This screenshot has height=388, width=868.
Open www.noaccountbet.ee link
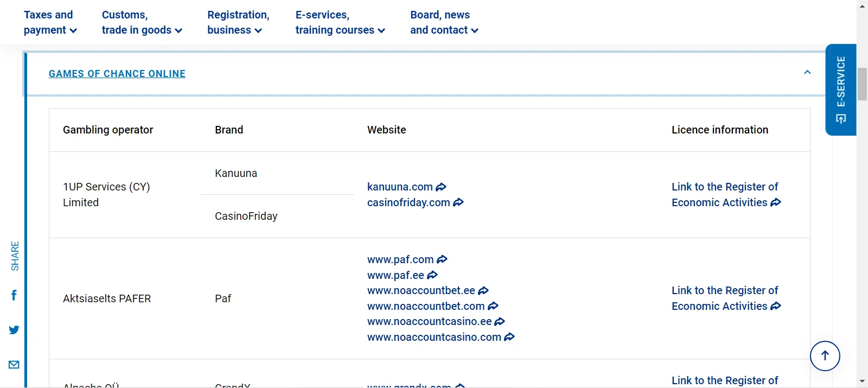pos(427,290)
